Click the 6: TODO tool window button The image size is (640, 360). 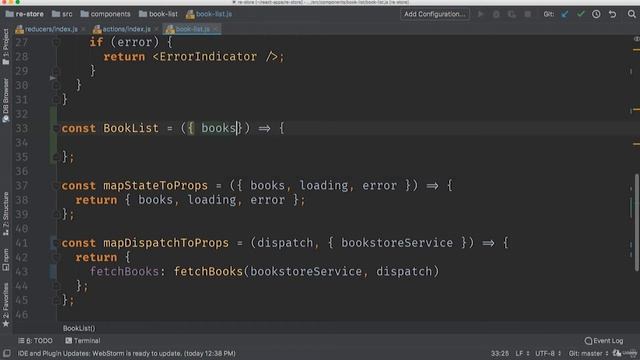[x=35, y=340]
